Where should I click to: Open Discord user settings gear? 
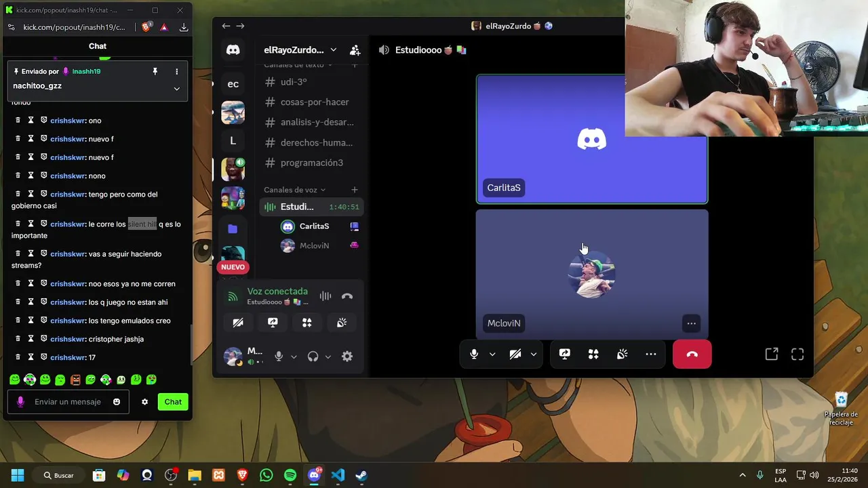coord(347,357)
